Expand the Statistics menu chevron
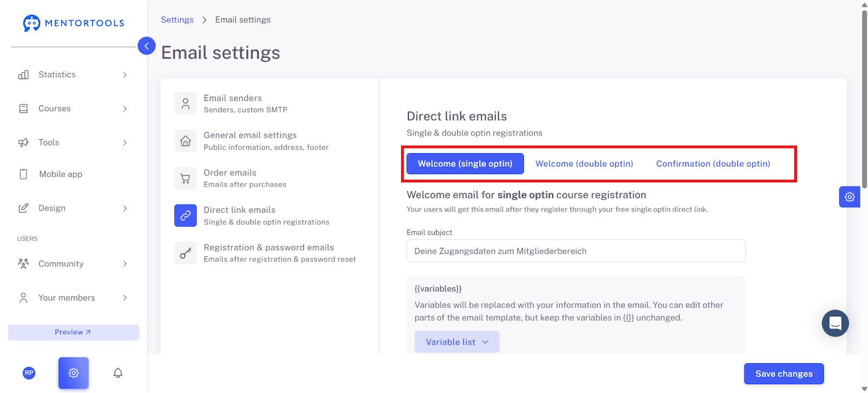868x393 pixels. point(125,75)
